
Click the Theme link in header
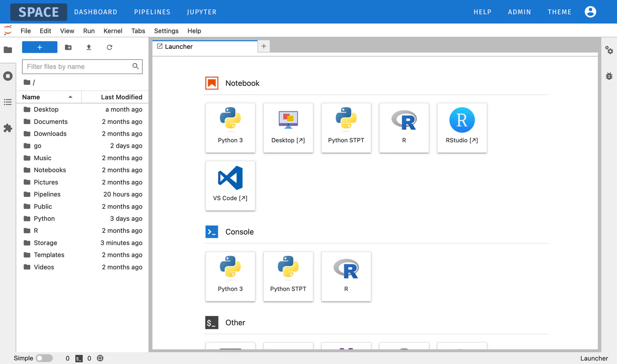click(x=560, y=12)
